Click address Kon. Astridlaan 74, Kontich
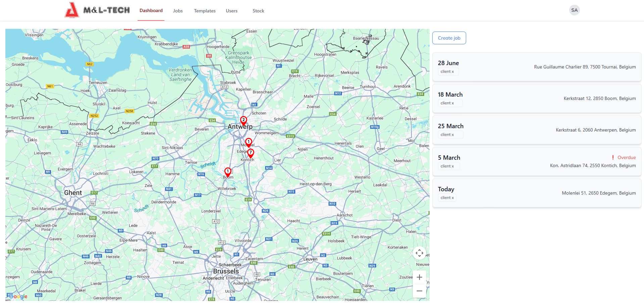 (x=593, y=165)
